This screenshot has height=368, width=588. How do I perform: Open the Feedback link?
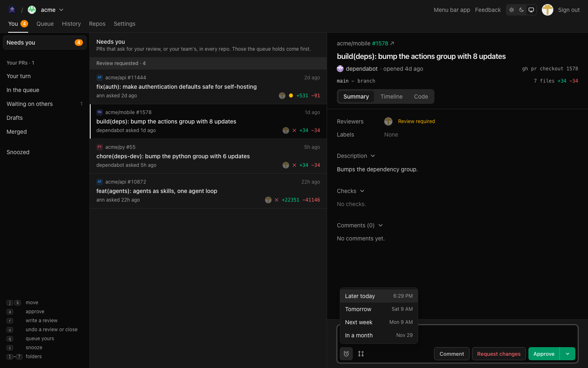[x=488, y=10]
